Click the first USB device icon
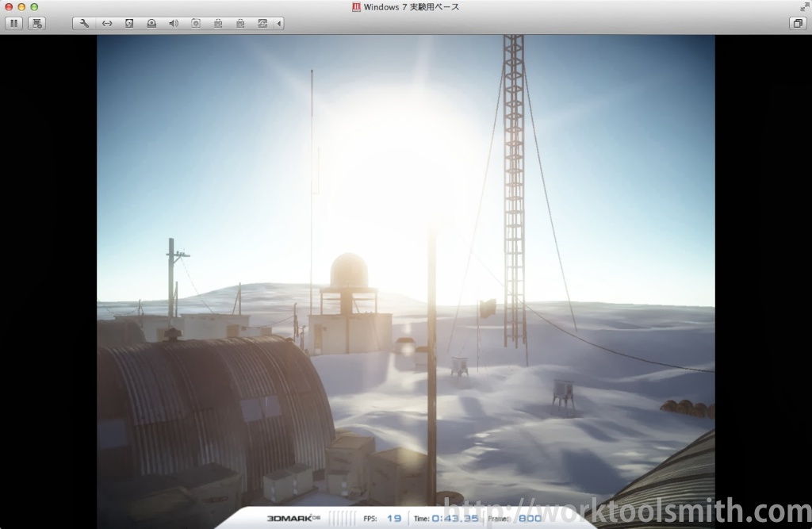812x529 pixels. point(218,23)
